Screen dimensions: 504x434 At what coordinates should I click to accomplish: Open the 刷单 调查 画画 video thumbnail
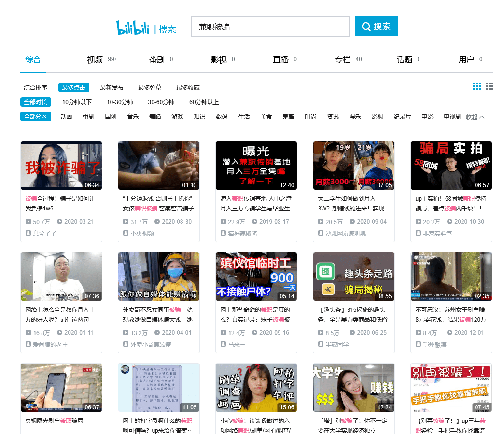pos(256,387)
